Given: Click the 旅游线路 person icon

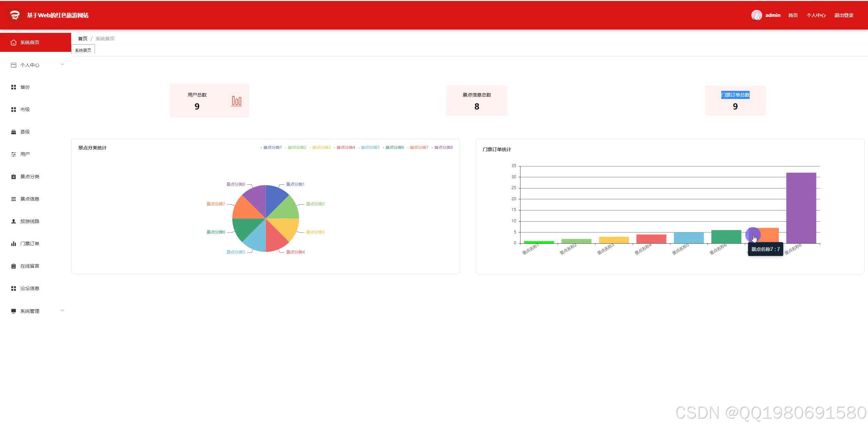Looking at the screenshot, I should [x=14, y=221].
